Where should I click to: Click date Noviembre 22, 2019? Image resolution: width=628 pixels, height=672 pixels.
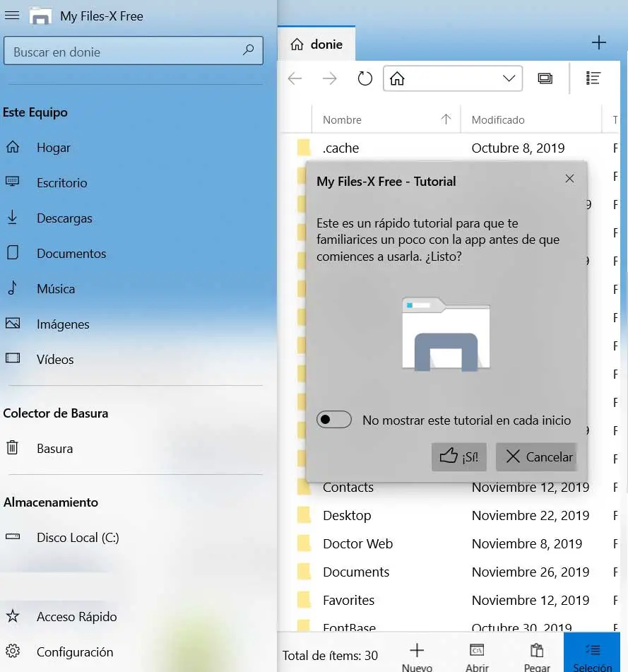click(x=531, y=515)
